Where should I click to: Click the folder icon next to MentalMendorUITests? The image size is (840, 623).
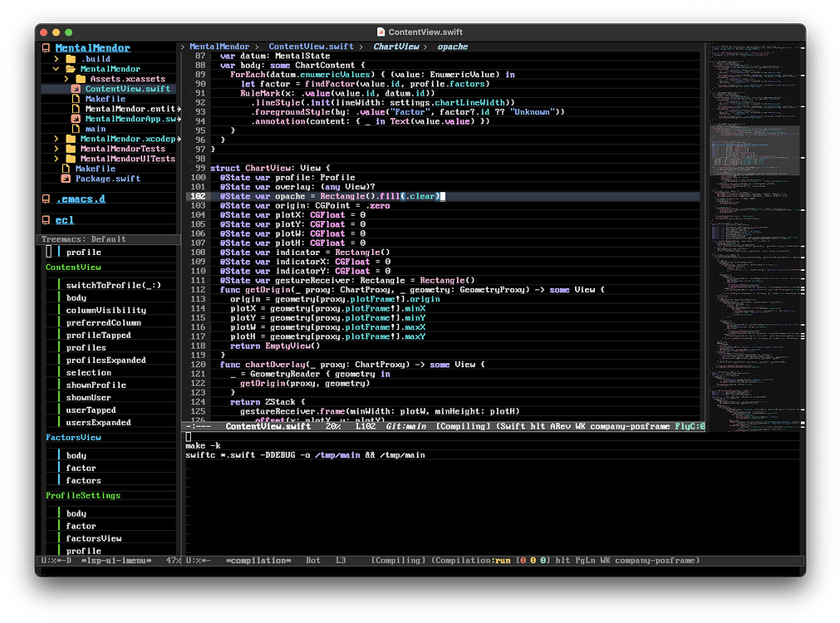tap(71, 159)
